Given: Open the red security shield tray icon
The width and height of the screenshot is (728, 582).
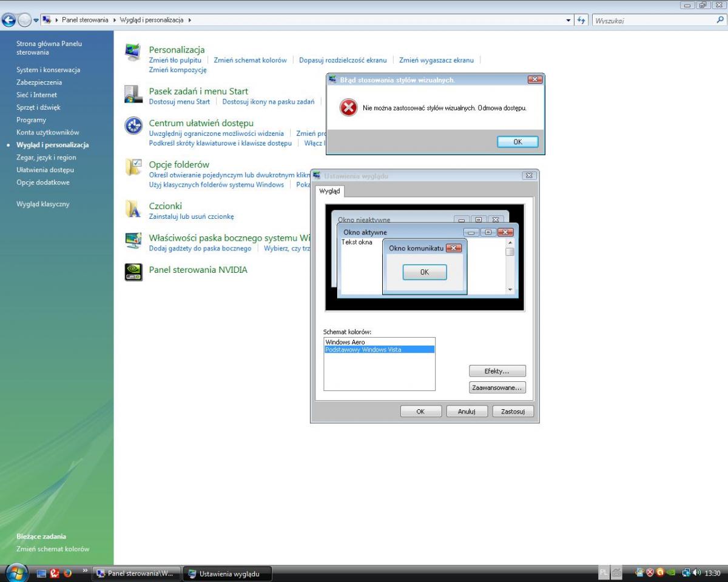Looking at the screenshot, I should pos(649,573).
